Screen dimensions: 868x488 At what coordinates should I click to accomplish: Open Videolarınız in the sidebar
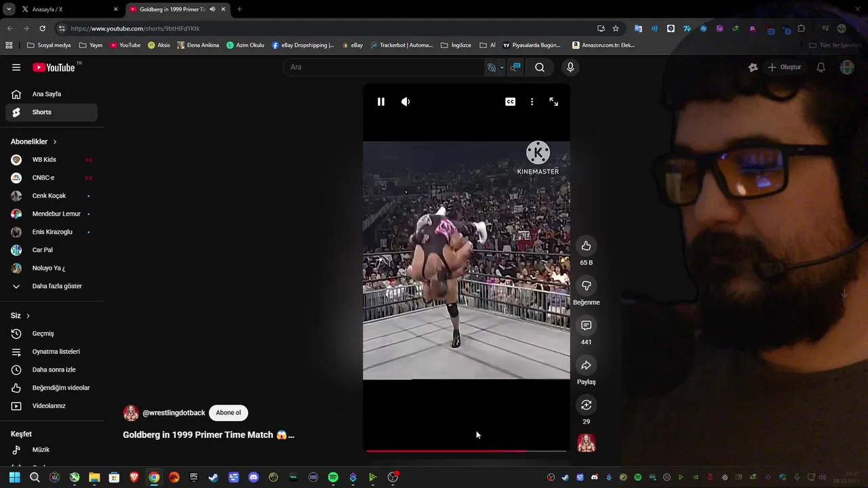(x=52, y=406)
